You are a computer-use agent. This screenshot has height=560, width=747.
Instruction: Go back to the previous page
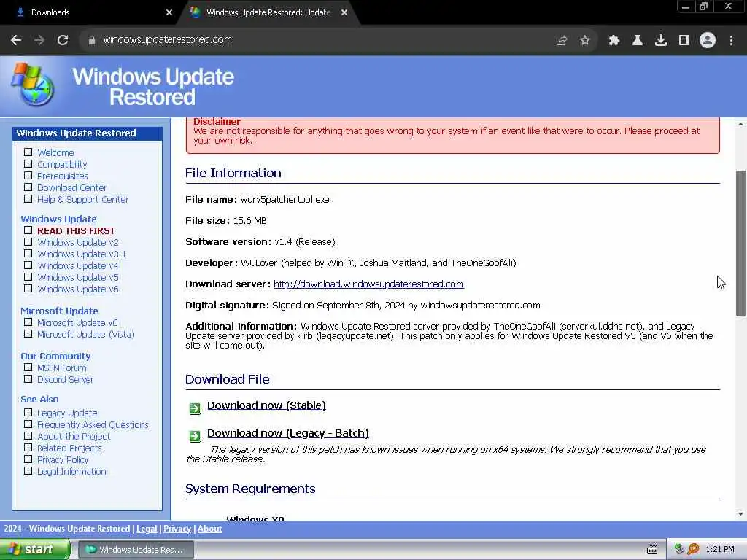point(16,40)
